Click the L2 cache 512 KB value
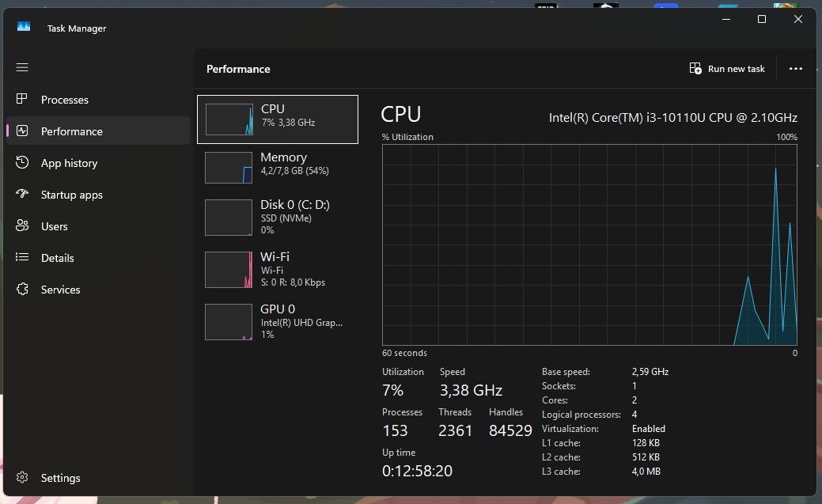Image resolution: width=822 pixels, height=504 pixels. click(646, 457)
